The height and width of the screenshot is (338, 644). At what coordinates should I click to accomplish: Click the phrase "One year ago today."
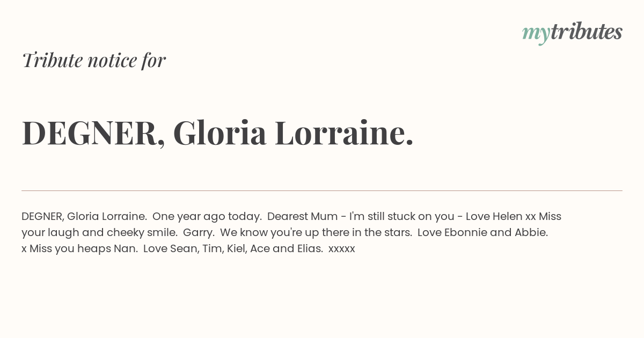click(207, 217)
